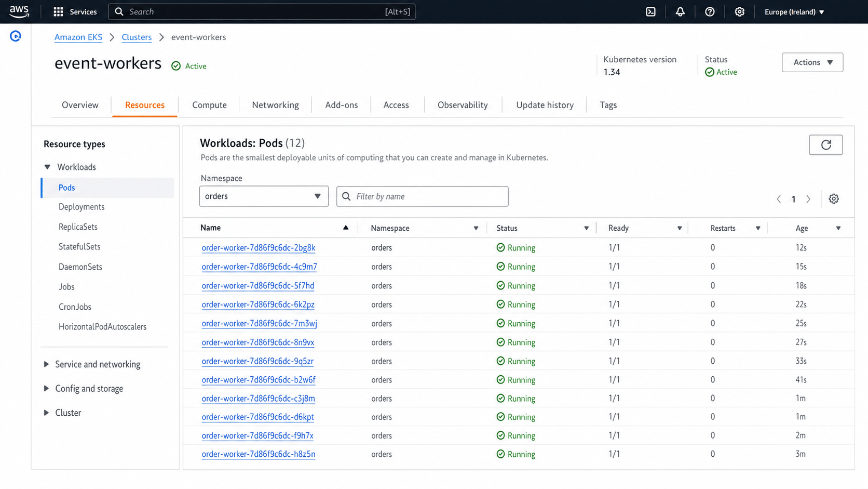Open pod order-worker-7d86f9c6dc-h8z5n
This screenshot has width=868, height=489.
click(x=259, y=454)
